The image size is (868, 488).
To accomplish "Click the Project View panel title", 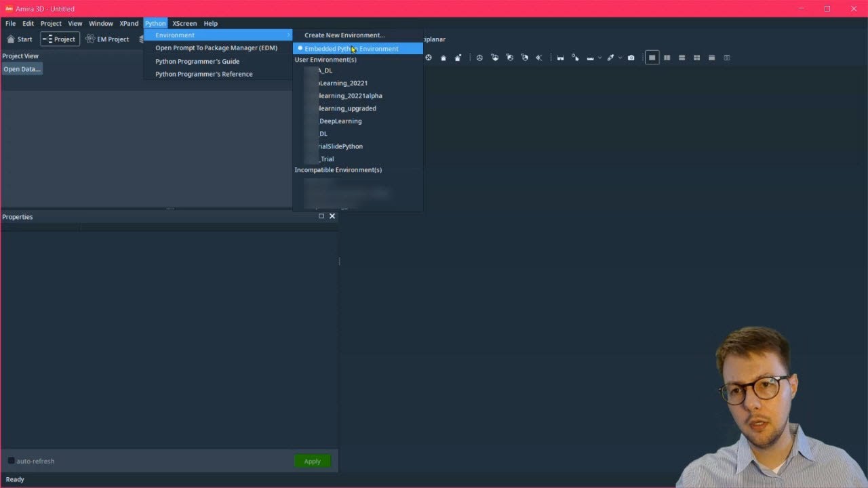I will point(20,56).
